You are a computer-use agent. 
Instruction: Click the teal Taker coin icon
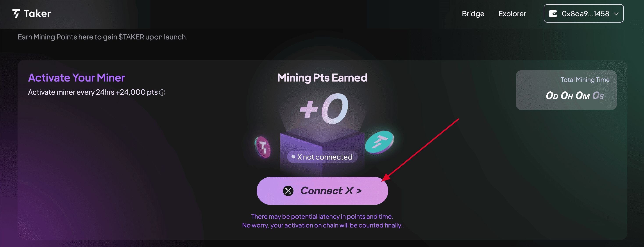coord(379,142)
